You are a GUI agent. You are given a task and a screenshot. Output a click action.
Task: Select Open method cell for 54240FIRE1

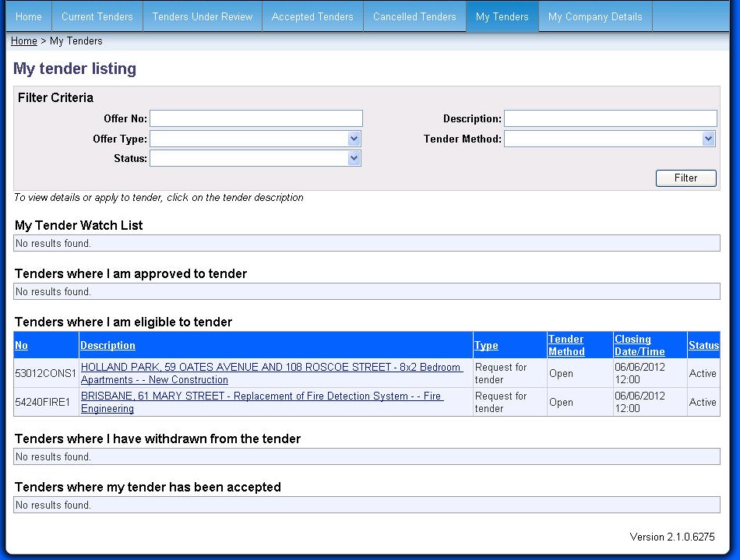[580, 402]
